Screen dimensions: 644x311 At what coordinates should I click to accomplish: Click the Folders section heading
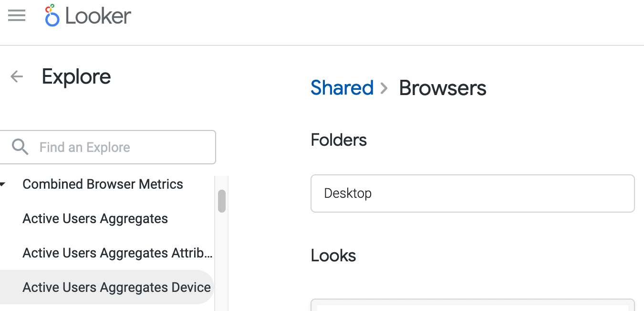coord(339,140)
